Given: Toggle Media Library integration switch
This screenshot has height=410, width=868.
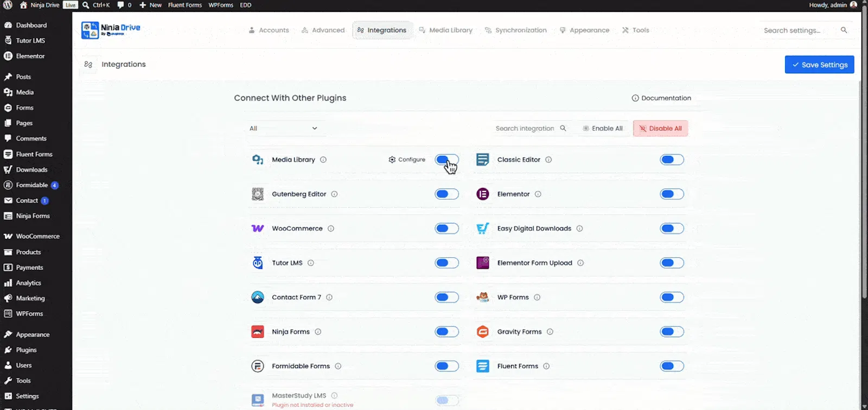Looking at the screenshot, I should pos(446,160).
